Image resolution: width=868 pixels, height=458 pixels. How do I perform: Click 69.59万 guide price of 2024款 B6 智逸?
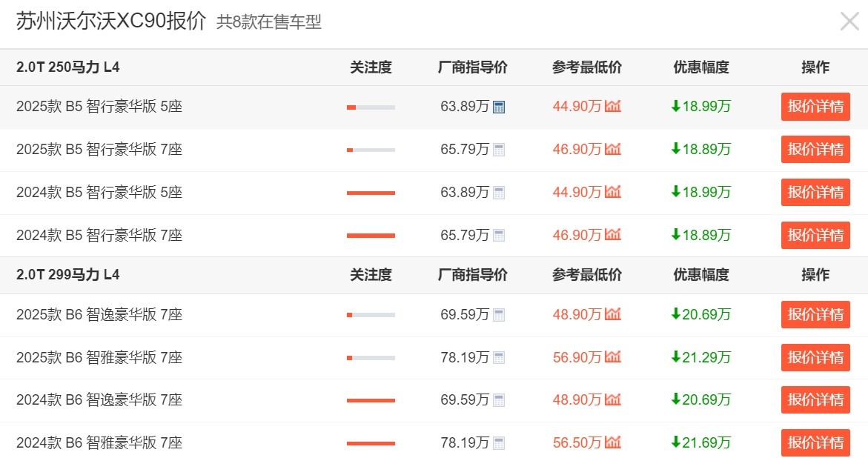point(465,400)
